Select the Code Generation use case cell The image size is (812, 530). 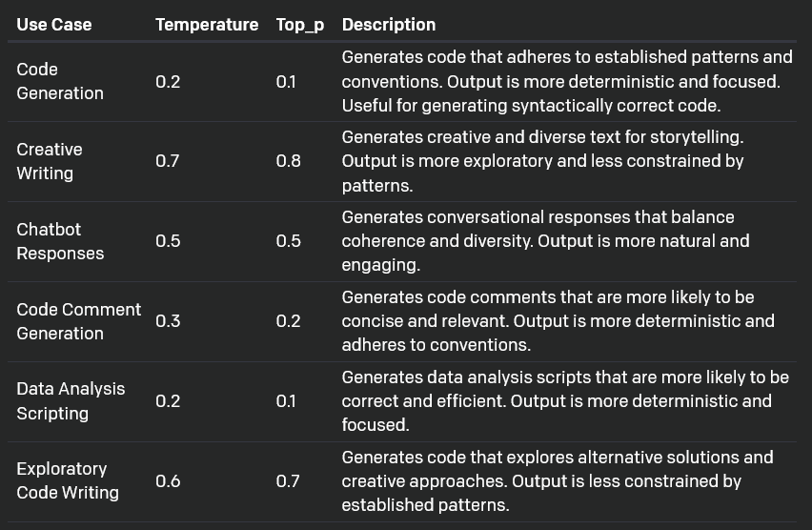(x=60, y=81)
